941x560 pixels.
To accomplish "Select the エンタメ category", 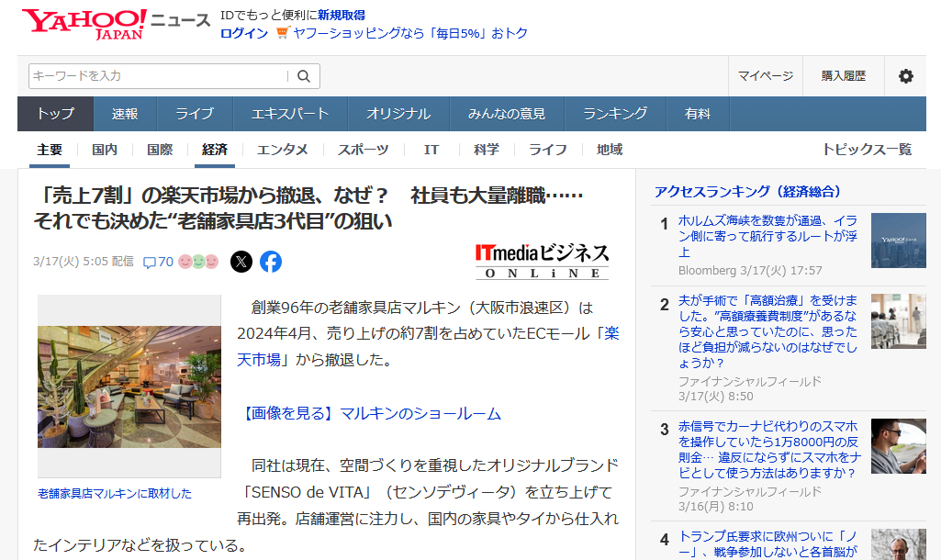I will coord(282,150).
